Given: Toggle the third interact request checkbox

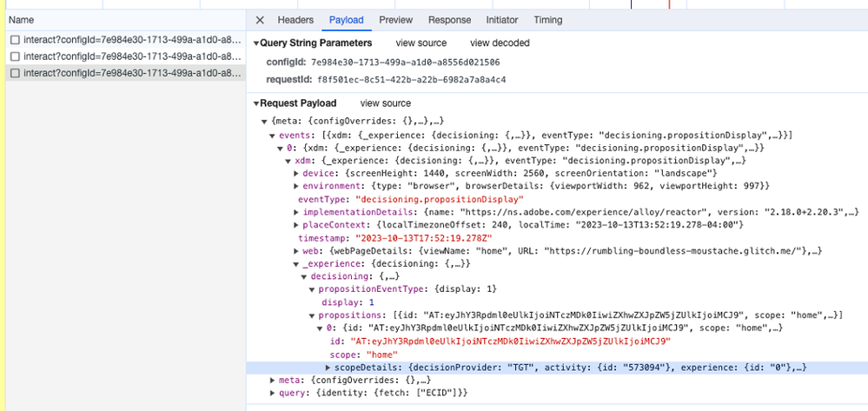Looking at the screenshot, I should point(15,73).
